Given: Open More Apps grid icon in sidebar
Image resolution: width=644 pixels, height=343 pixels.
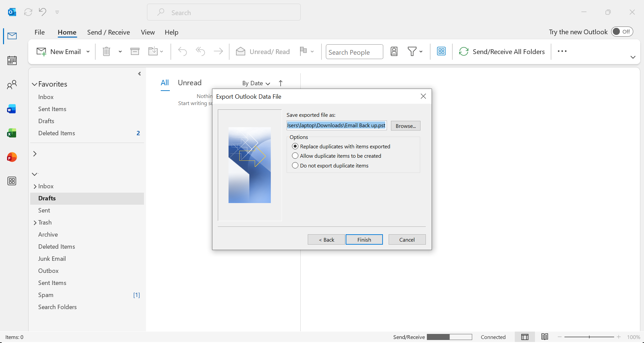Looking at the screenshot, I should tap(12, 181).
